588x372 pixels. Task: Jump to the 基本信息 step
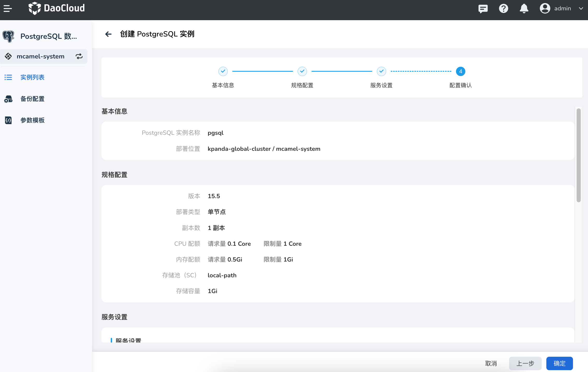pos(223,71)
